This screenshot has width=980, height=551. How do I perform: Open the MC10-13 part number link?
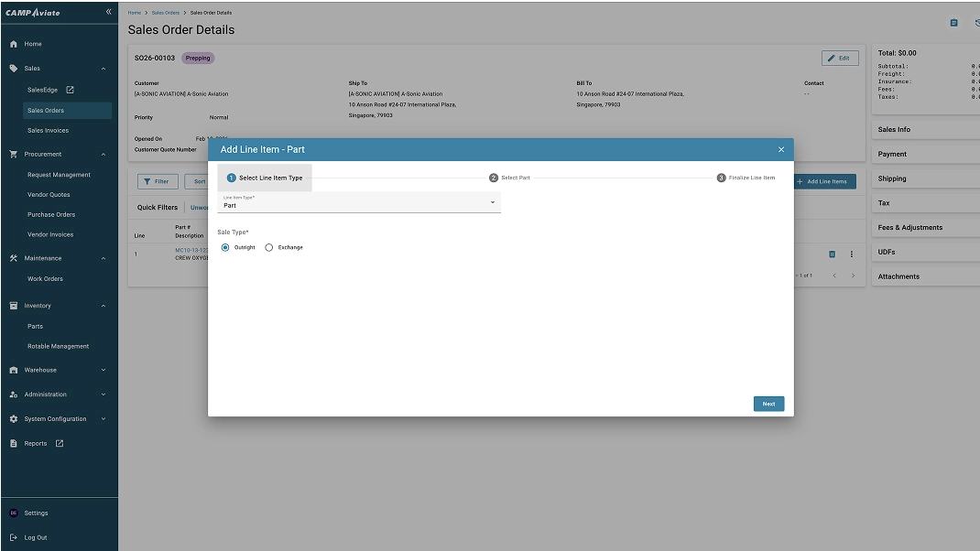(x=191, y=250)
